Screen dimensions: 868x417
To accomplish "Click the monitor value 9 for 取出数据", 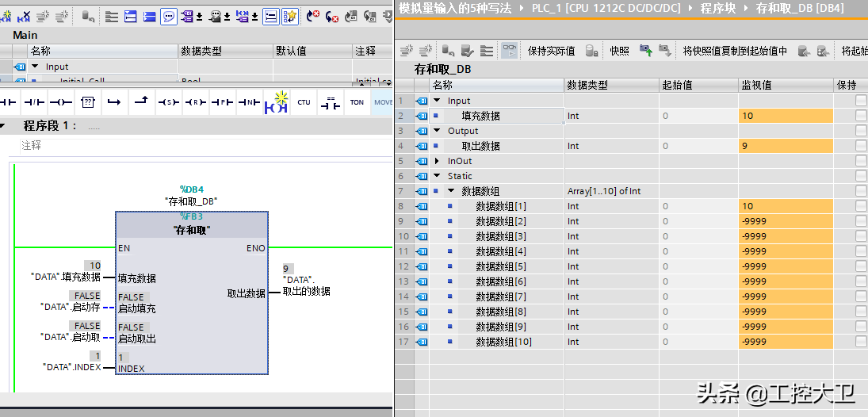I will click(786, 146).
